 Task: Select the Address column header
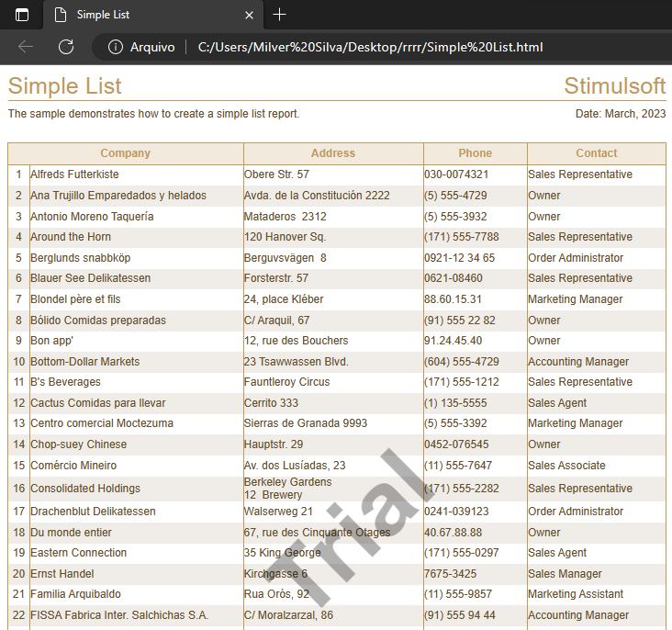333,153
